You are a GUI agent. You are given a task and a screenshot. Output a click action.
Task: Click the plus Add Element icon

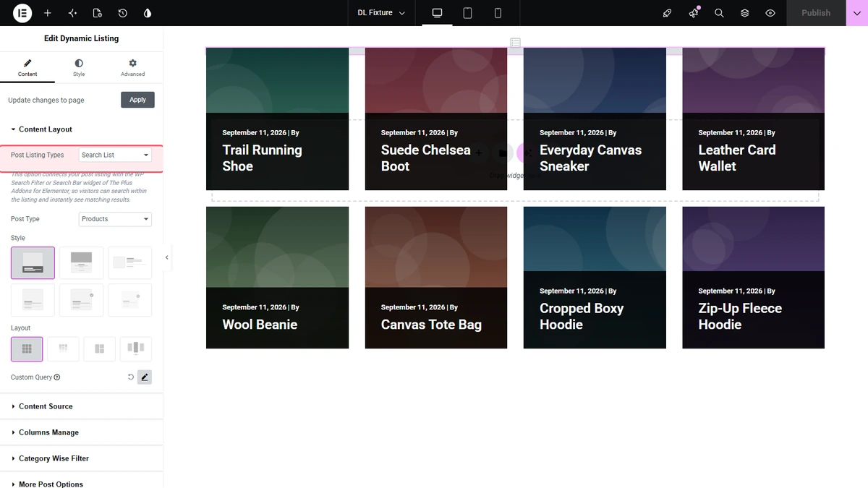point(48,13)
